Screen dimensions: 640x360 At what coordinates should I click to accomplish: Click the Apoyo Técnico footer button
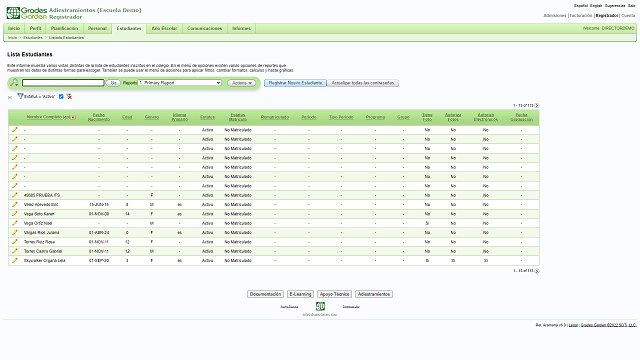click(335, 294)
